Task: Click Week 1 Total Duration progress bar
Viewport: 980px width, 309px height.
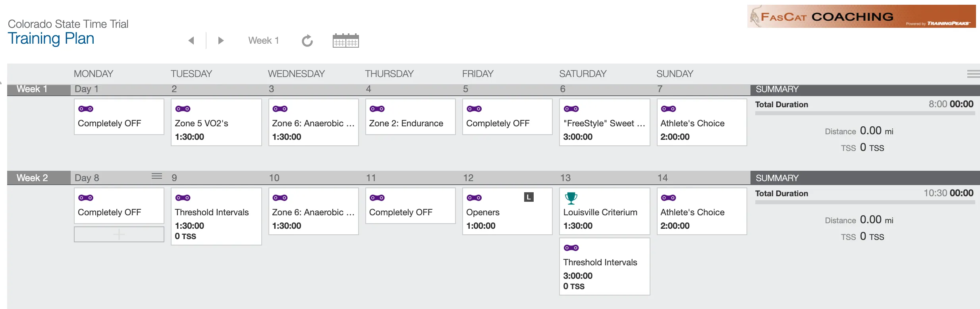Action: point(865,113)
